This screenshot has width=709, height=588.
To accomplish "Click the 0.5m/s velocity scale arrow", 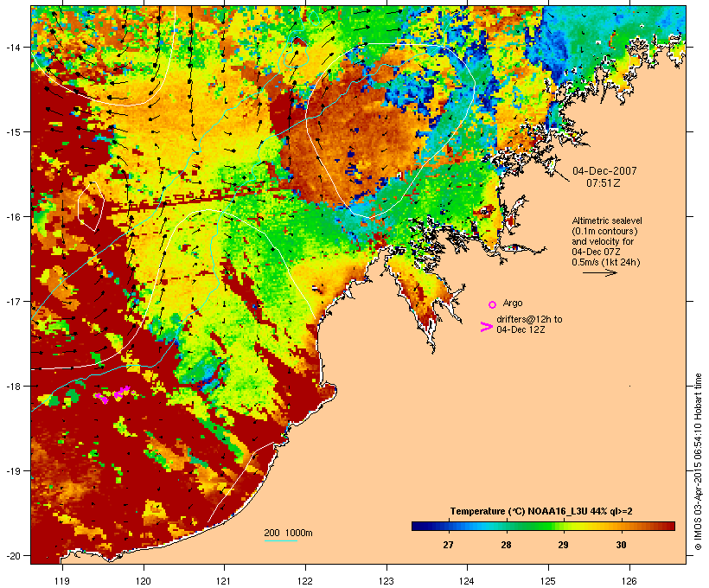I will pyautogui.click(x=599, y=272).
